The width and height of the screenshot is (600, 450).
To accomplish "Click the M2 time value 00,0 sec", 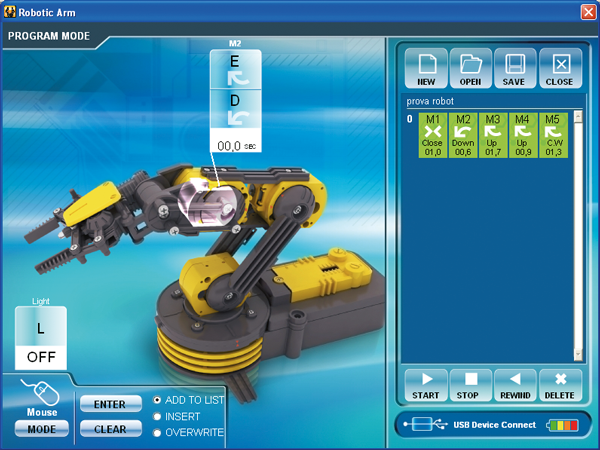I will tap(235, 145).
